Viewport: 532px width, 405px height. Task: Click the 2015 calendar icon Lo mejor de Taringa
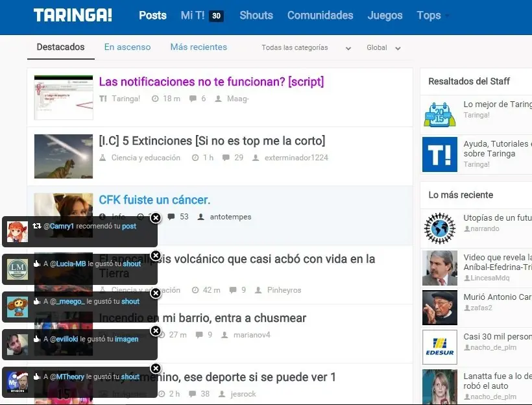tap(440, 115)
